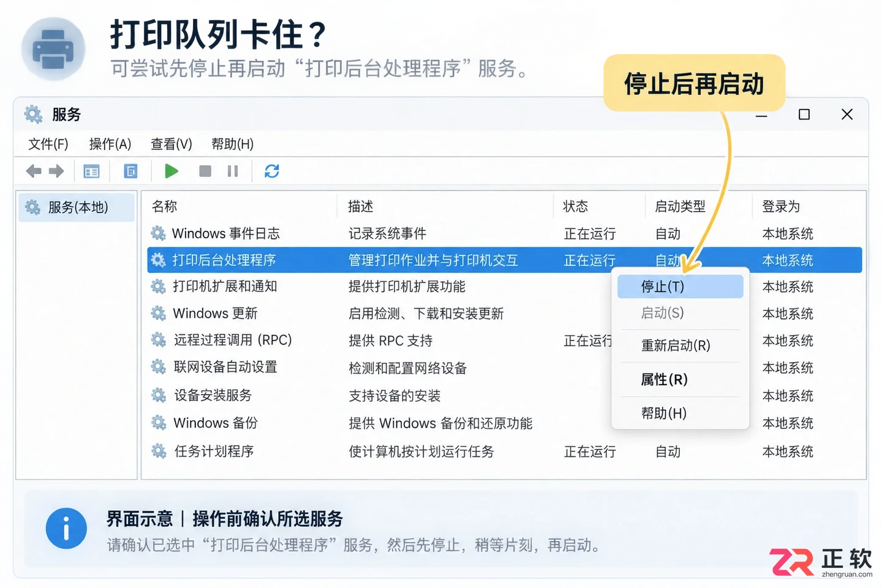The width and height of the screenshot is (882, 588).
Task: Select the 远程过程调用 (RPC) service name
Action: 233,340
